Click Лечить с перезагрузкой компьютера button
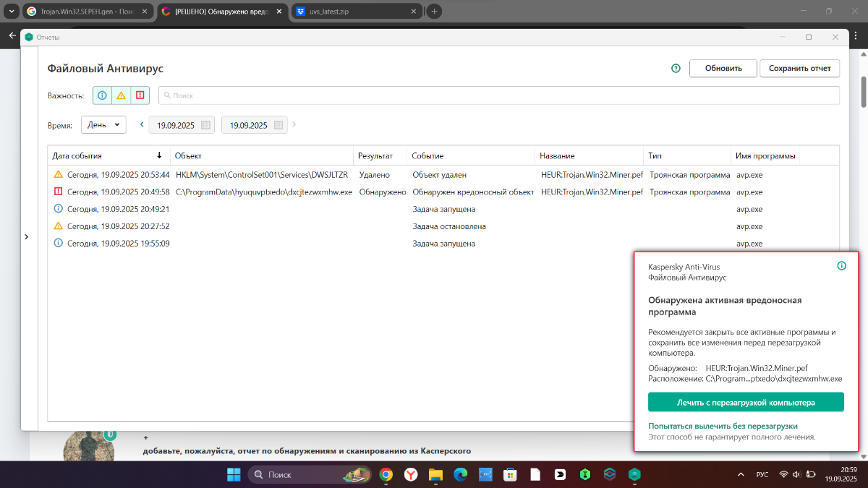Screen dimensions: 868x488 (x=746, y=402)
